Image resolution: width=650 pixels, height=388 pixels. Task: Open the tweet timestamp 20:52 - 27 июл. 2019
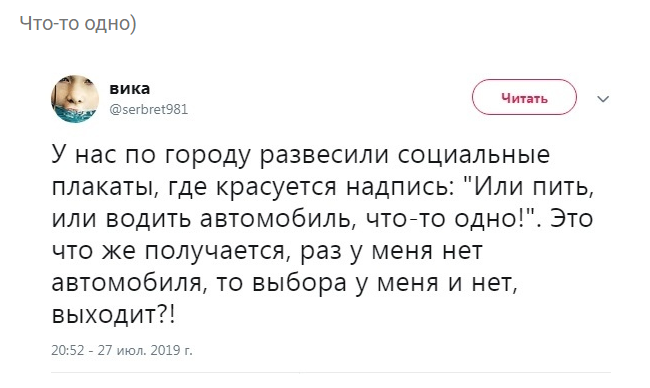[x=122, y=351]
